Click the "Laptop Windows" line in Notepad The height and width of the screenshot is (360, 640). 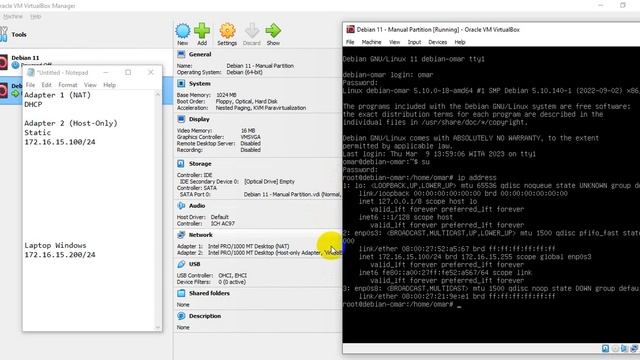pos(55,245)
